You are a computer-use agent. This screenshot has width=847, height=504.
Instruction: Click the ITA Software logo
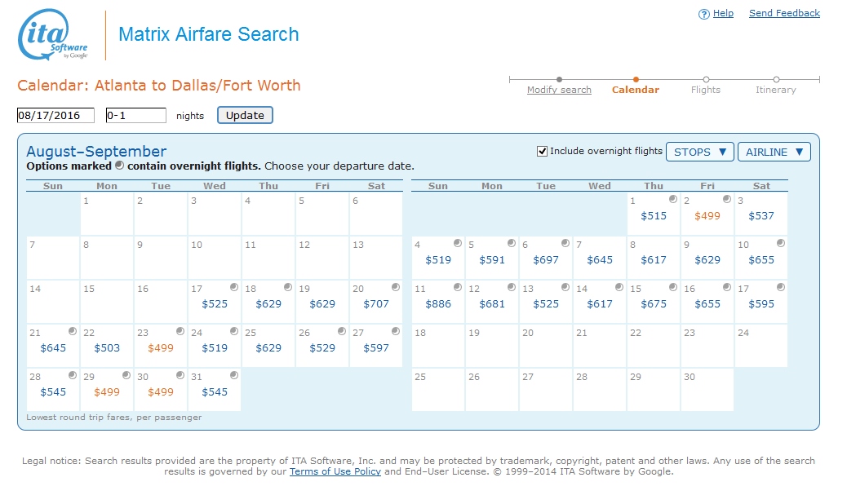tap(52, 36)
